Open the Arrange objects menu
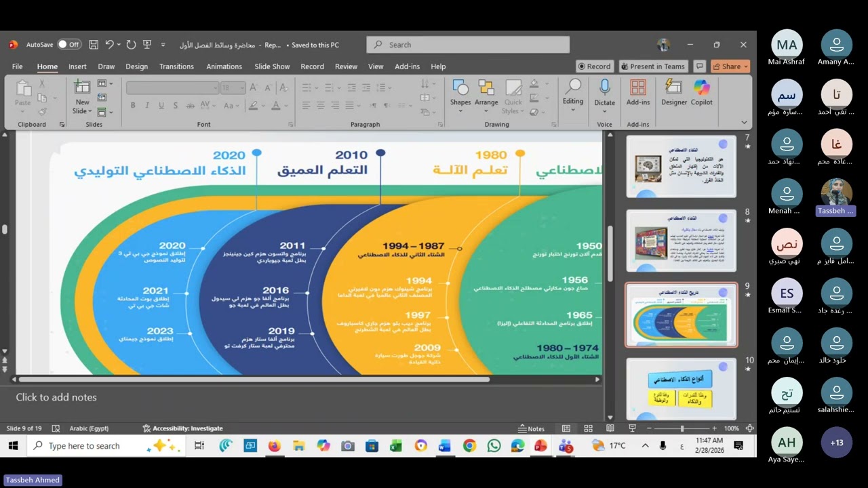 click(x=486, y=95)
